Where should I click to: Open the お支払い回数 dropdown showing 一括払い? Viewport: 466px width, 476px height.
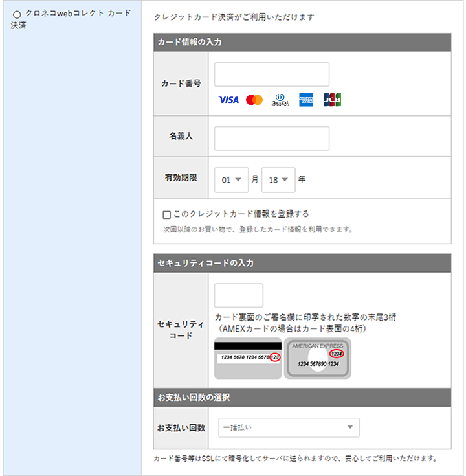tap(289, 427)
